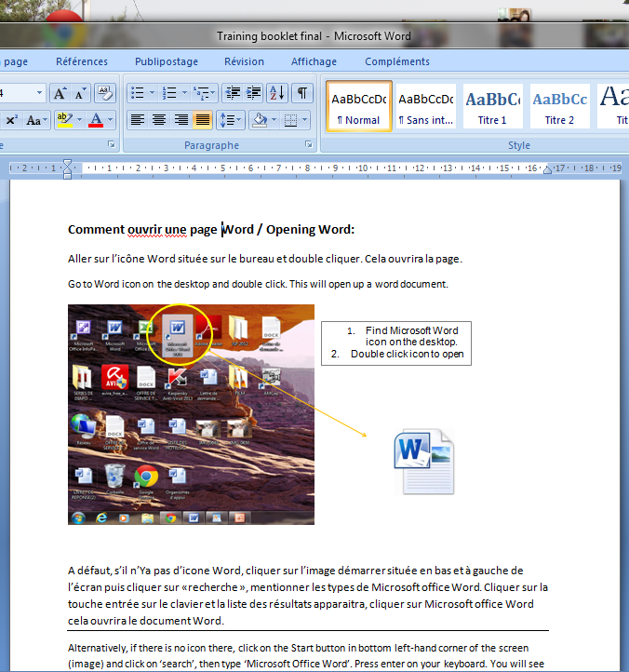The width and height of the screenshot is (629, 672).
Task: Increase the paragraph indent
Action: coord(254,93)
